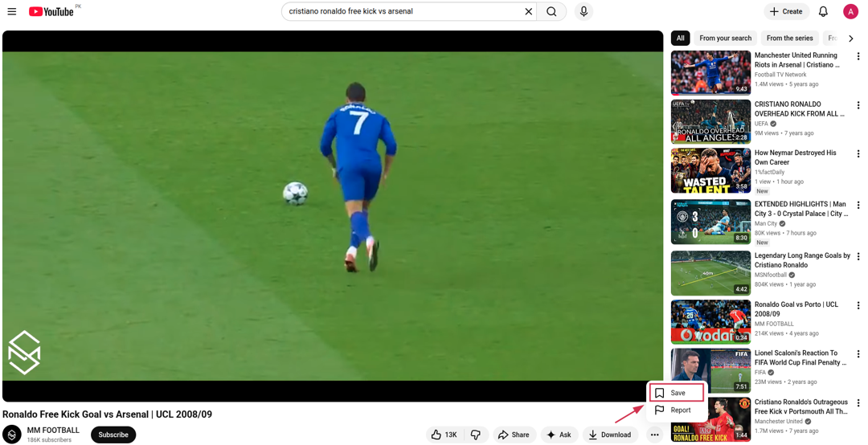Open MM FOOTBALL channel avatar
Image resolution: width=868 pixels, height=445 pixels.
tap(11, 435)
